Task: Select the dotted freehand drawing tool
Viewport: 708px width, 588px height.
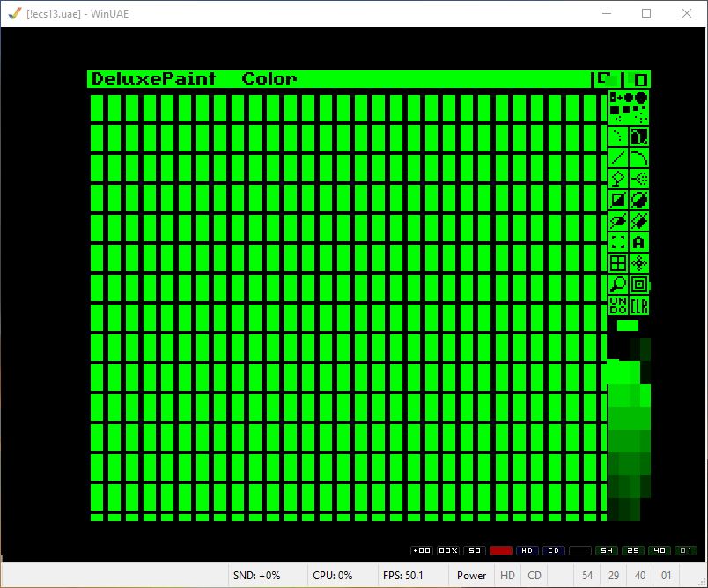Action: pyautogui.click(x=618, y=136)
